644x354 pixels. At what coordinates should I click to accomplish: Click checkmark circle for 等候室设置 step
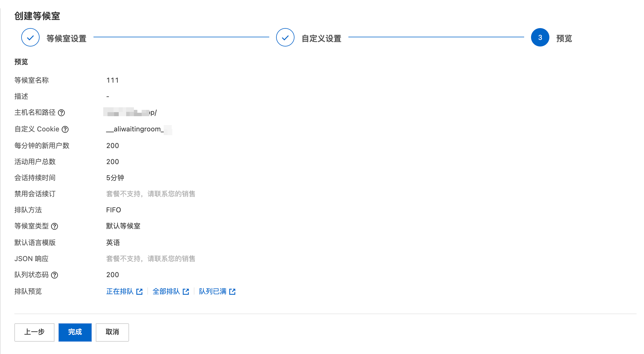click(30, 37)
